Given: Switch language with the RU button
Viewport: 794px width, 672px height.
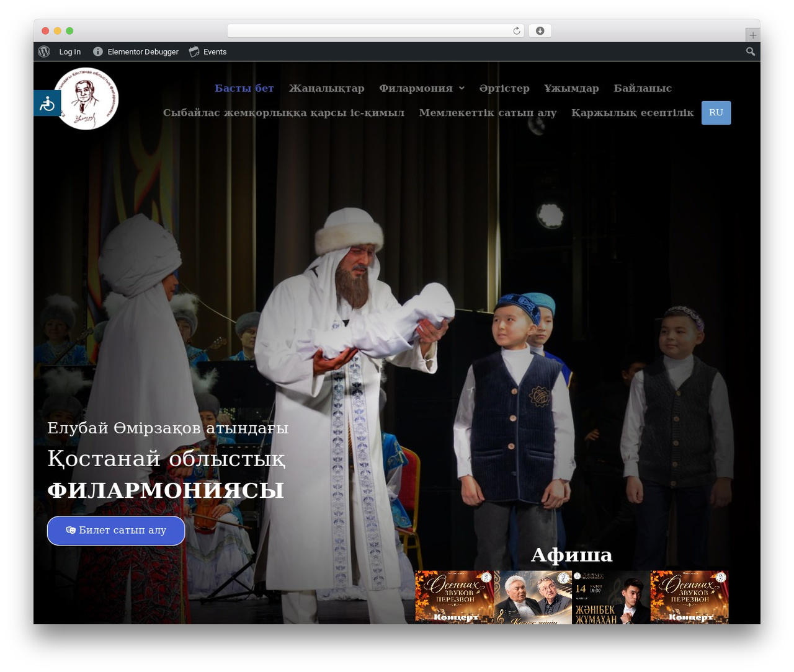Looking at the screenshot, I should click(716, 113).
